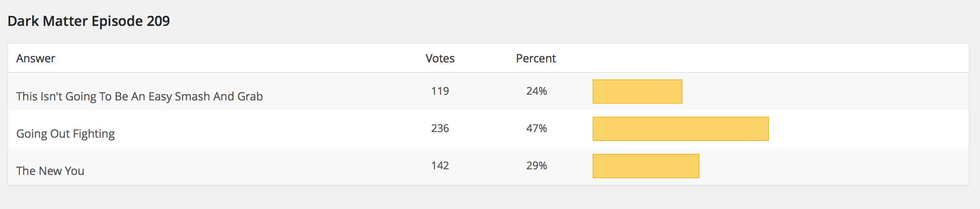Click the Dark Matter Episode 209 heading

pyautogui.click(x=89, y=21)
